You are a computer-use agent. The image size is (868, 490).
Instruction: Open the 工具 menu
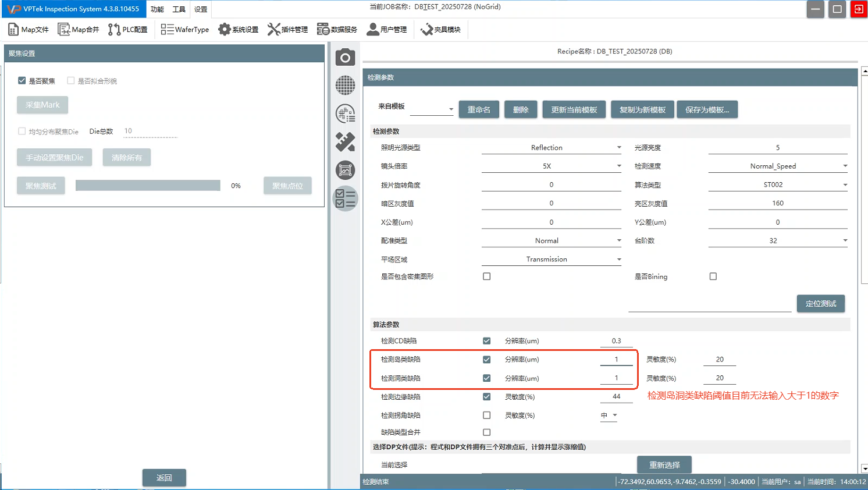179,9
